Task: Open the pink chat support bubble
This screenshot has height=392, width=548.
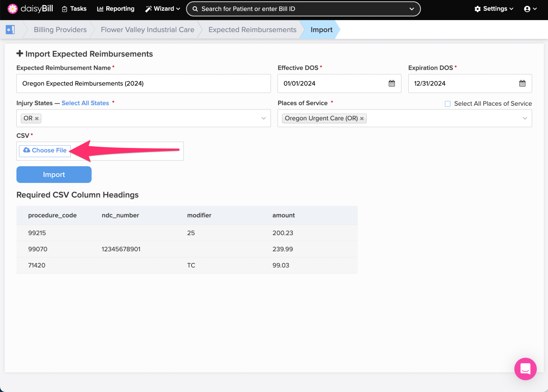Action: coord(525,369)
